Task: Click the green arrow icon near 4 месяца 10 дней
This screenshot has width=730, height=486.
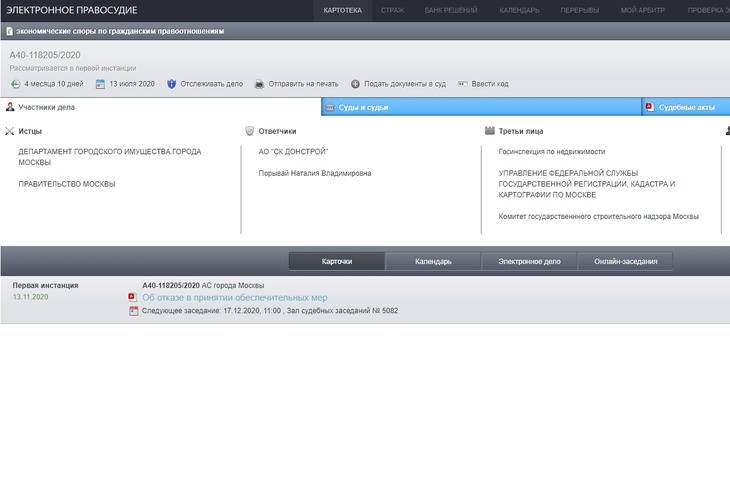Action: click(x=15, y=84)
